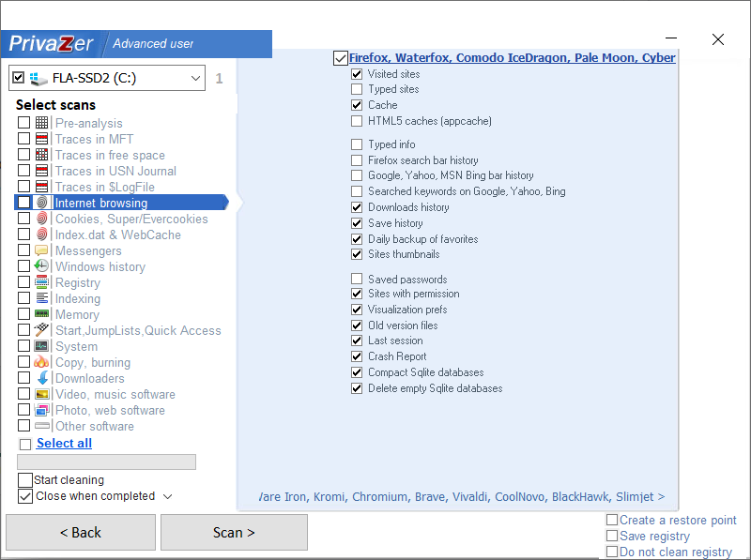Click the Back button

[81, 532]
